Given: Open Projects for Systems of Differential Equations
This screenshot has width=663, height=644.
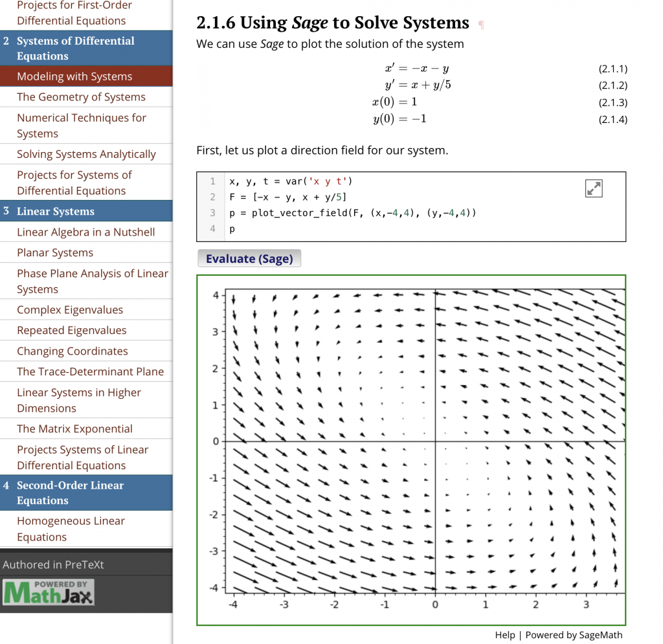Looking at the screenshot, I should tap(86, 183).
